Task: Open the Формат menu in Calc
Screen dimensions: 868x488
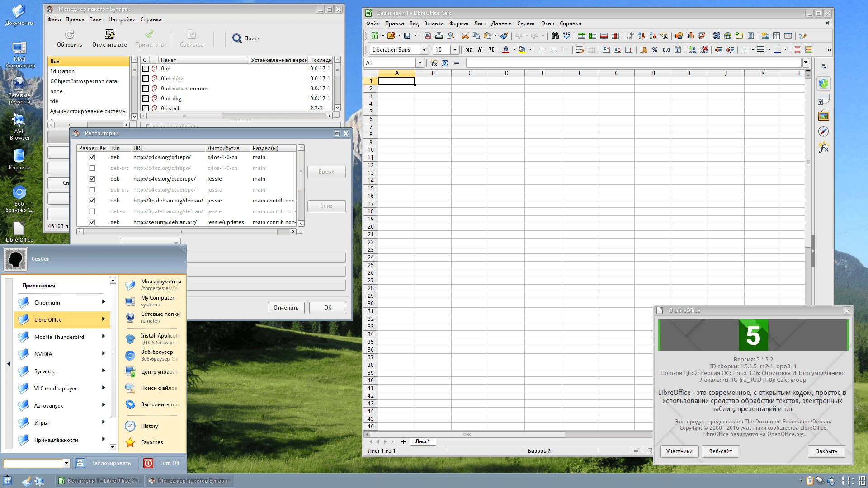Action: [x=459, y=23]
